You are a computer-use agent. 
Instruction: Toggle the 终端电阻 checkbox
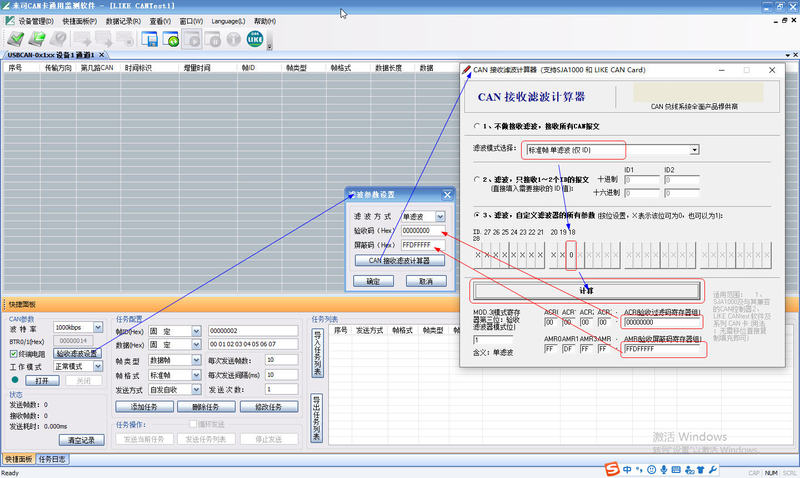14,353
